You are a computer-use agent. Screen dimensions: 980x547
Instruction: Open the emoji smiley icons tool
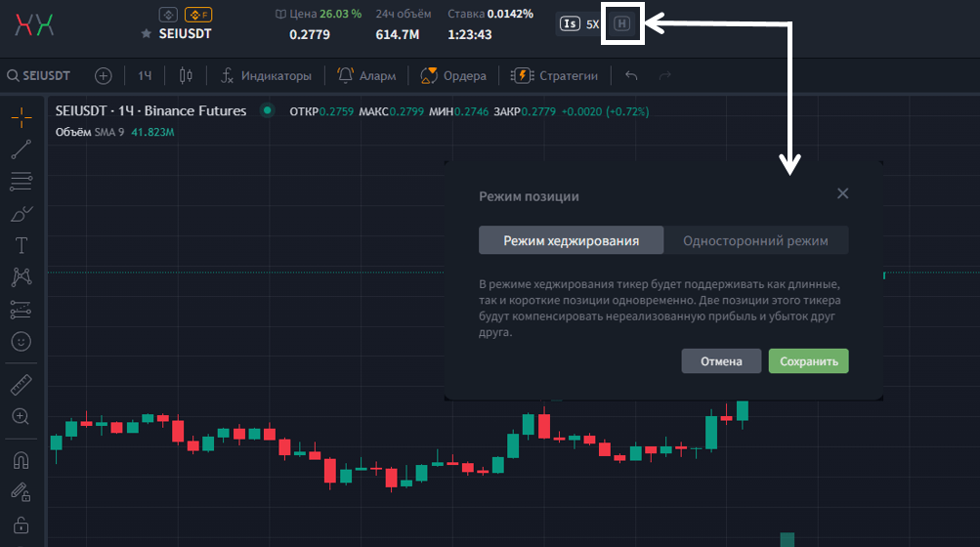21,341
